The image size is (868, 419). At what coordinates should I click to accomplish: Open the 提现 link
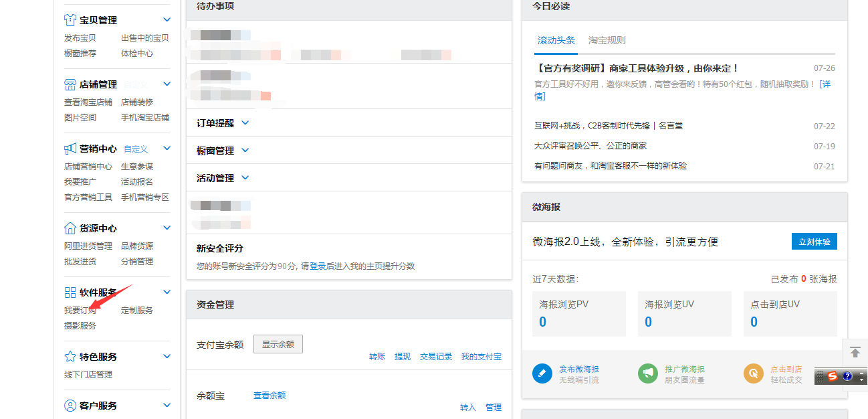(403, 357)
